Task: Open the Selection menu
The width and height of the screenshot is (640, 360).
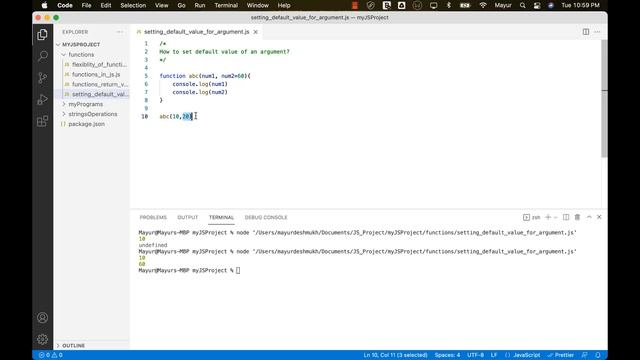Action: 133,5
